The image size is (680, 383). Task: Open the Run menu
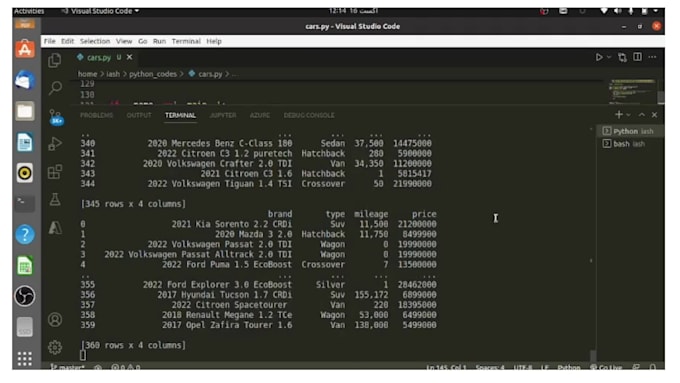point(159,41)
